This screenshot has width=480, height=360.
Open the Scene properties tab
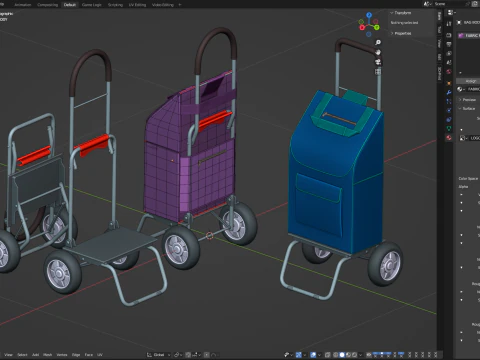[x=449, y=62]
